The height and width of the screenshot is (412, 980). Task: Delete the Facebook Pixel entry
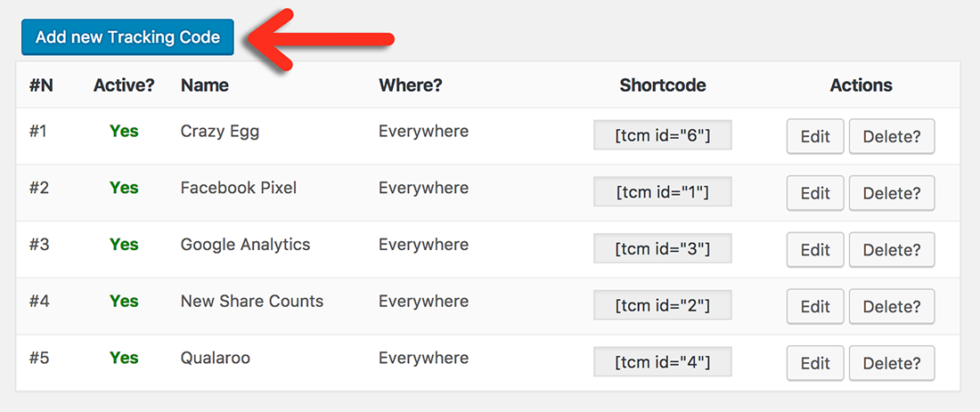(x=891, y=193)
